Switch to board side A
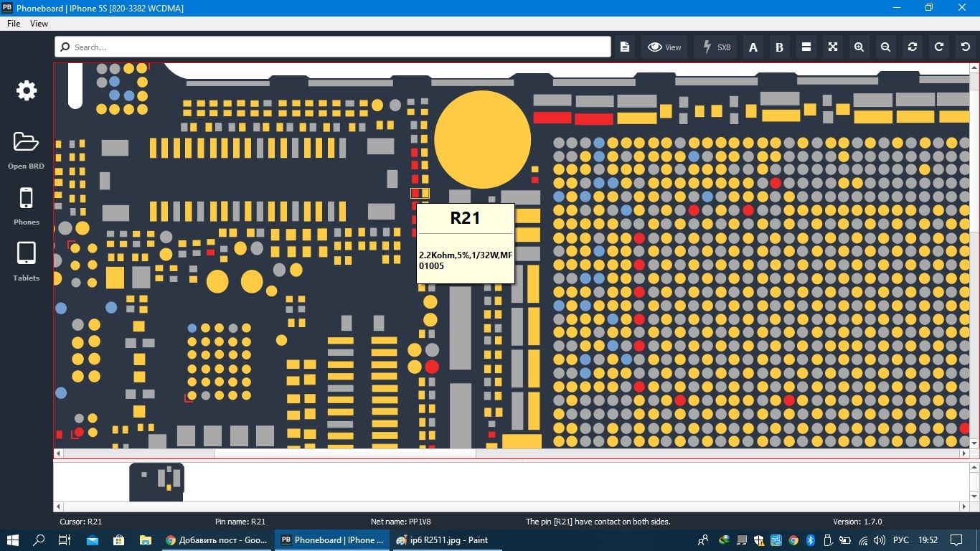 (753, 47)
